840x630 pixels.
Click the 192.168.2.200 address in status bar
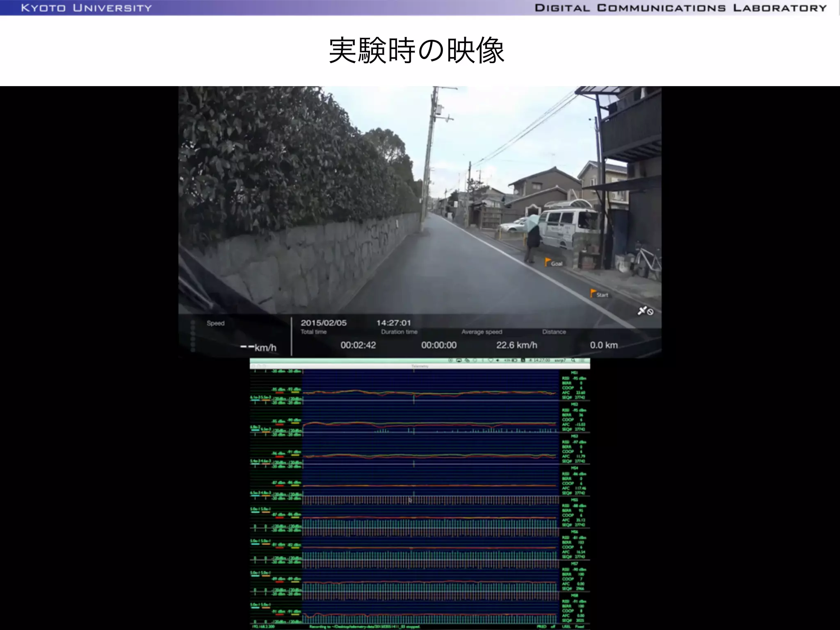pyautogui.click(x=262, y=627)
